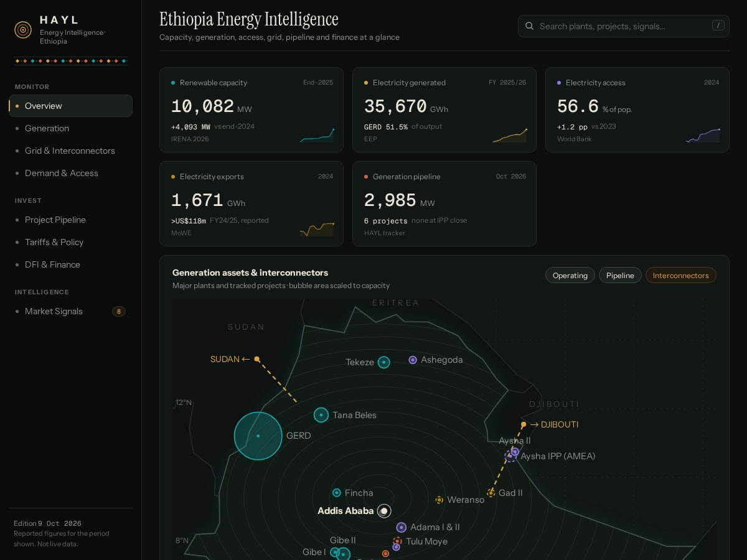The width and height of the screenshot is (747, 560).
Task: Open Demand & Access page
Action: [x=70, y=173]
